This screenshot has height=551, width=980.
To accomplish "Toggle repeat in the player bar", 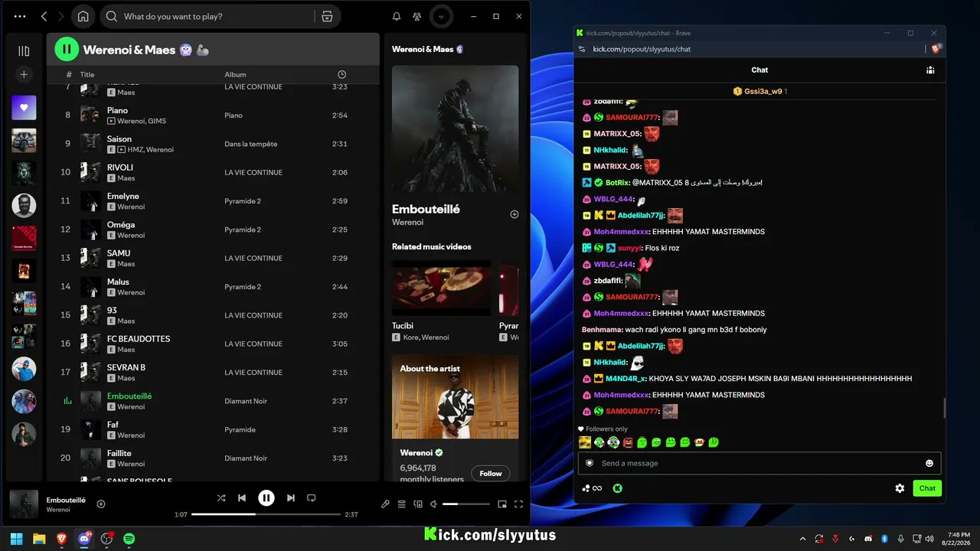I will click(x=311, y=498).
